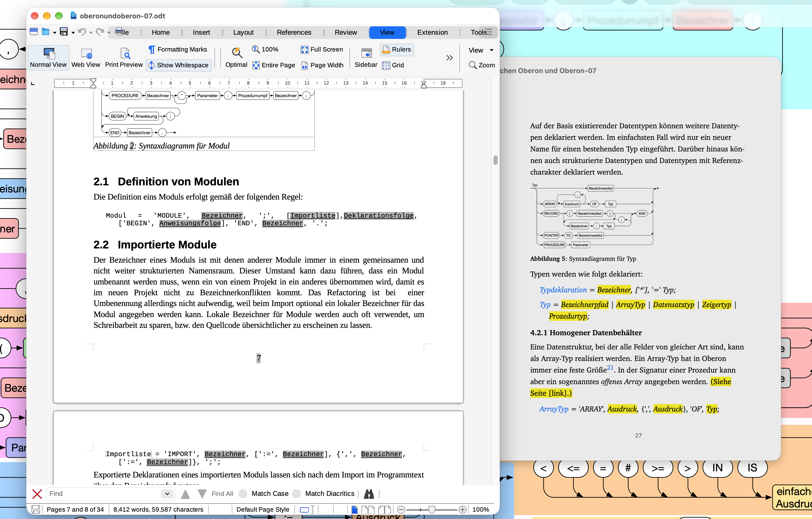The height and width of the screenshot is (519, 812).
Task: Toggle the Grid display
Action: tap(393, 65)
